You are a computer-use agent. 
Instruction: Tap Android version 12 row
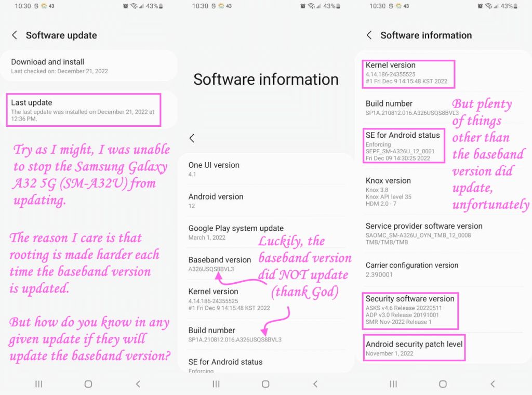click(266, 201)
